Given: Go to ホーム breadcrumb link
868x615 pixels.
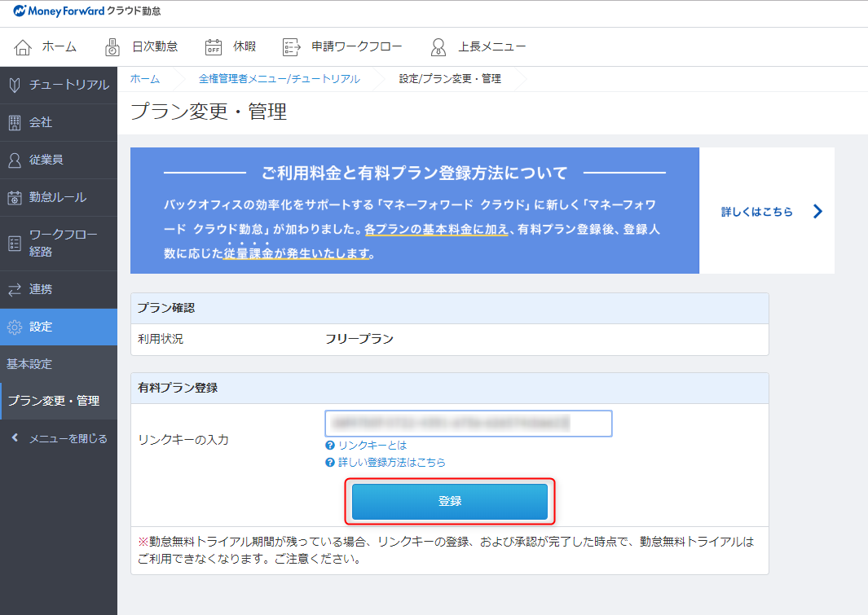Looking at the screenshot, I should coord(145,79).
